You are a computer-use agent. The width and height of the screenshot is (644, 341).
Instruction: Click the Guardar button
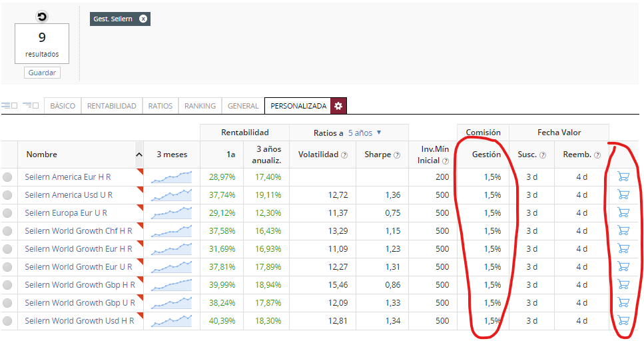click(x=42, y=73)
